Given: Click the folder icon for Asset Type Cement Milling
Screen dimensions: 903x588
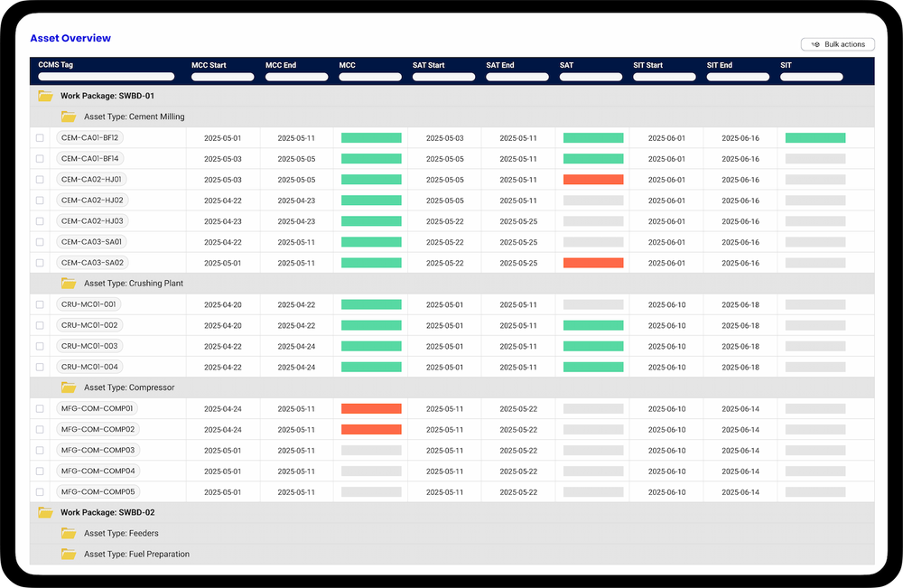Looking at the screenshot, I should 70,116.
